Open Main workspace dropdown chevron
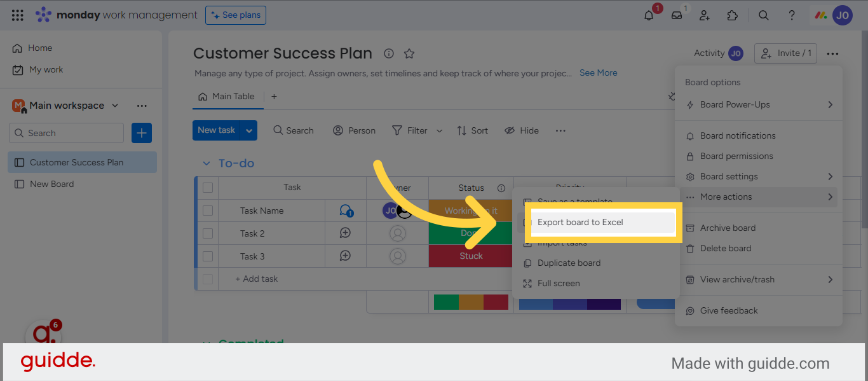Viewport: 868px width, 381px height. (x=115, y=106)
